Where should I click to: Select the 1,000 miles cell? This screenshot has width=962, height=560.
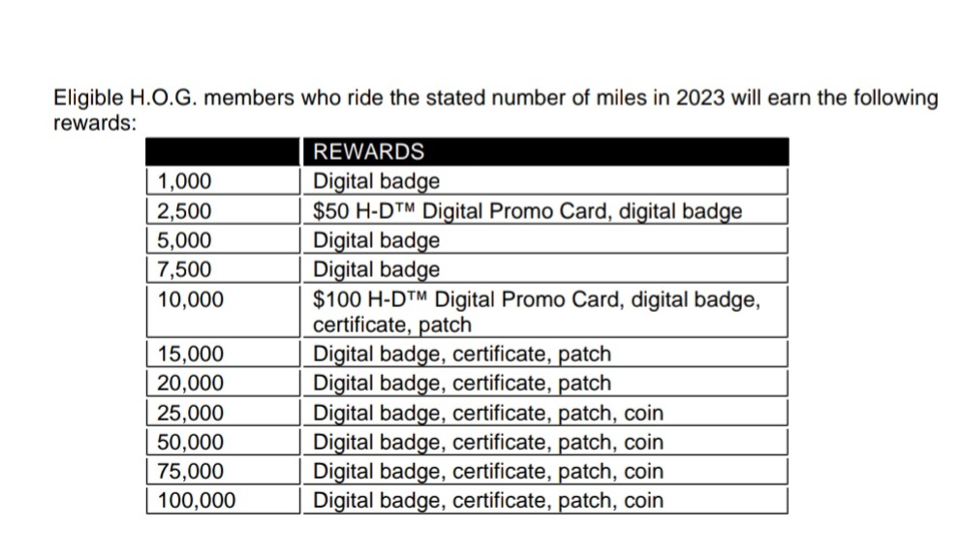tap(224, 181)
